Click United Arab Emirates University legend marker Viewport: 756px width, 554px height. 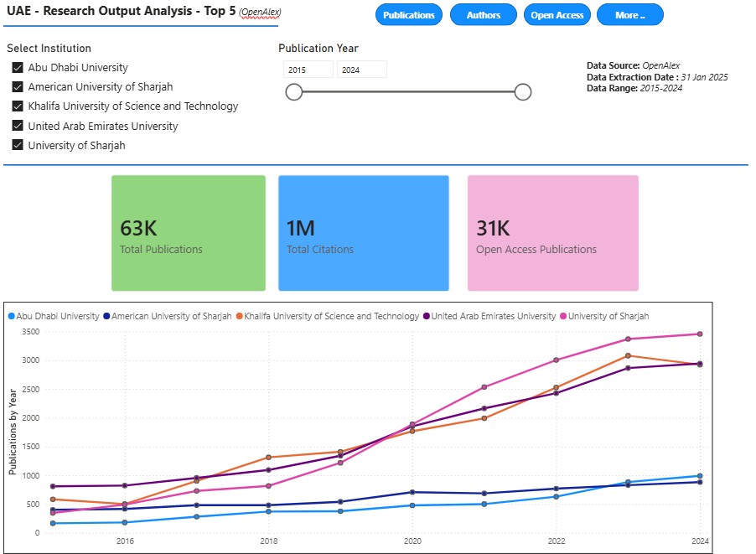pyautogui.click(x=426, y=317)
